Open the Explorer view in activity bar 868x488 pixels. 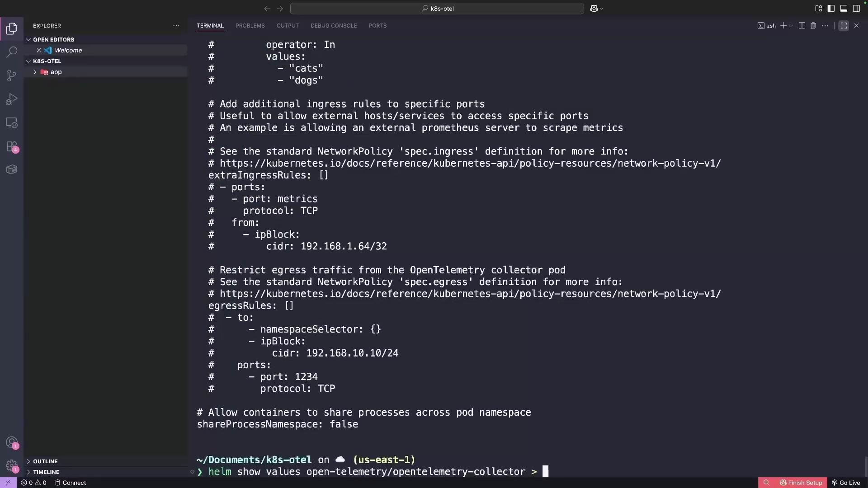(12, 29)
